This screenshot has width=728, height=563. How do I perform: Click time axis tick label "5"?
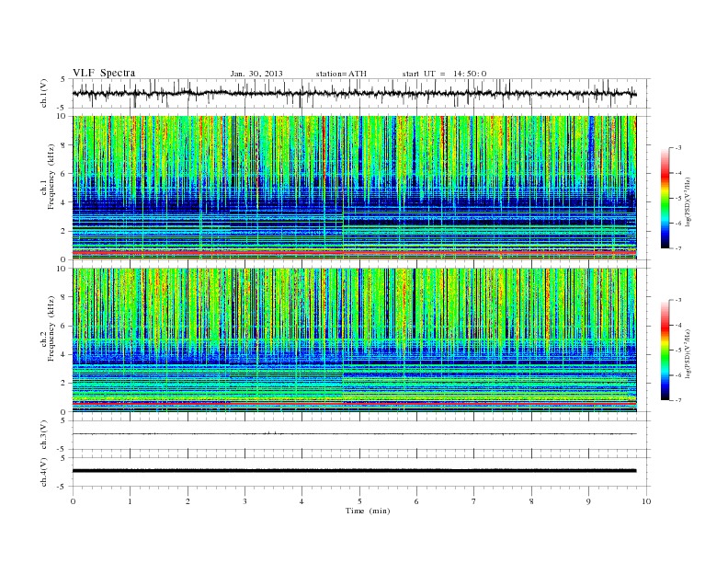[359, 501]
